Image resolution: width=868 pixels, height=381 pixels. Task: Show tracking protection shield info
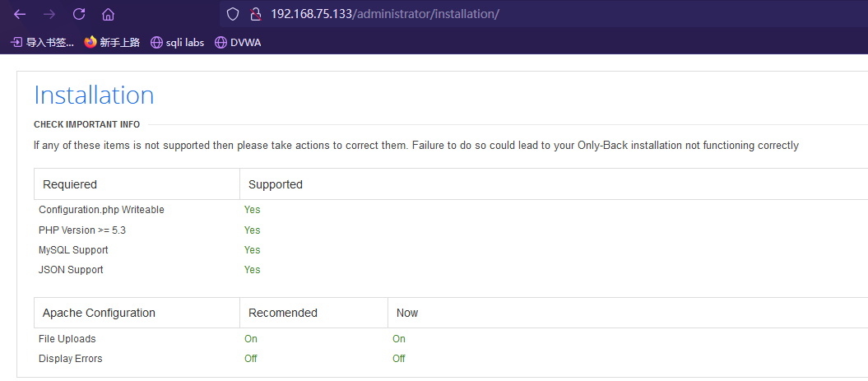point(233,14)
